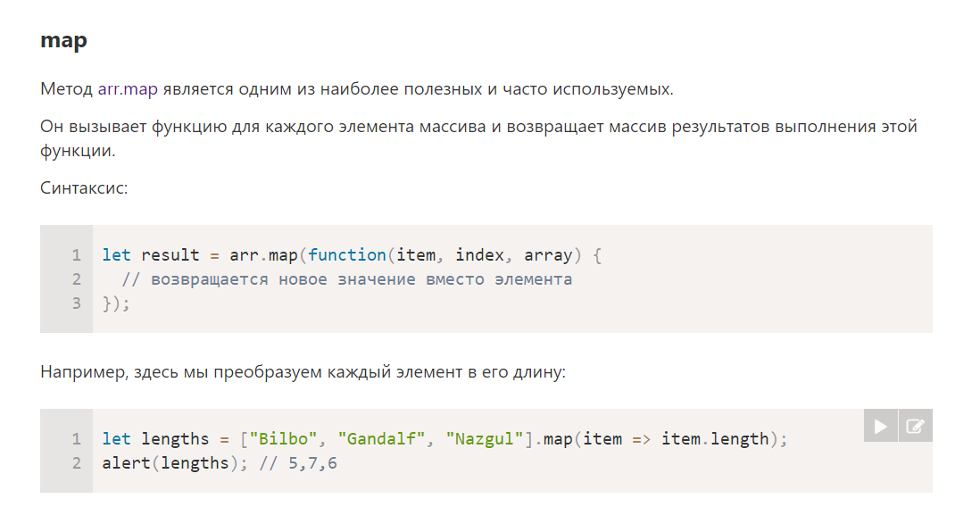Click the string "Gandalf" in the code

pos(381,439)
